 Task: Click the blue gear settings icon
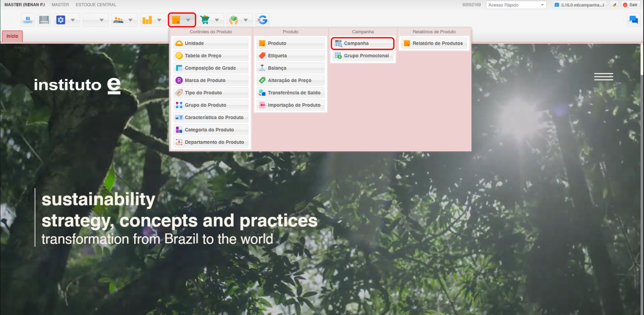[x=61, y=20]
